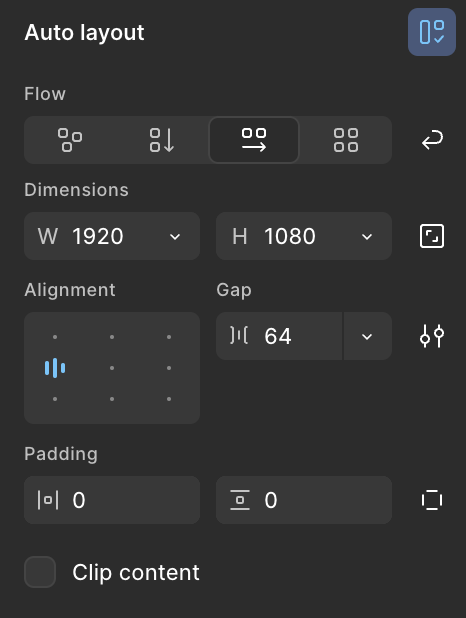Open the width 1920 sizing dropdown
The image size is (466, 618).
[175, 236]
